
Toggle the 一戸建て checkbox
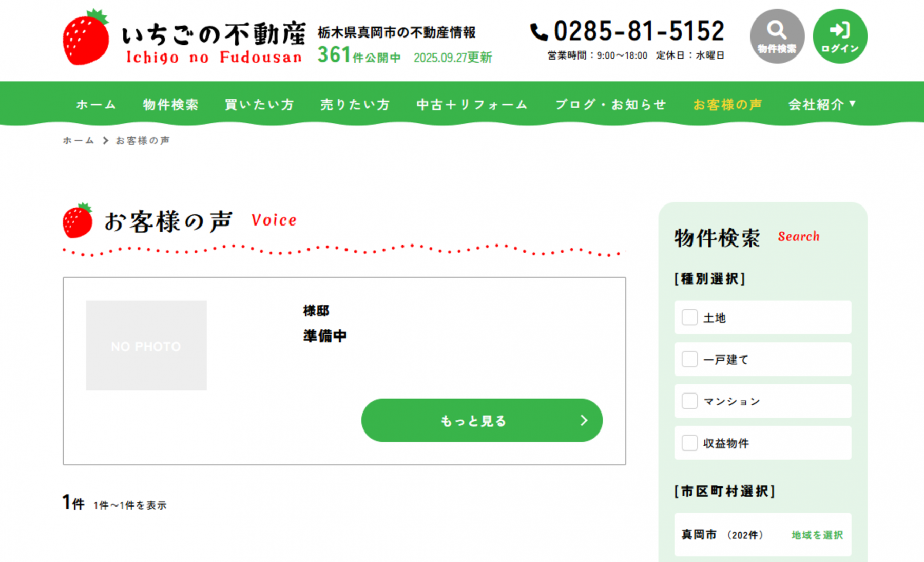tap(689, 359)
